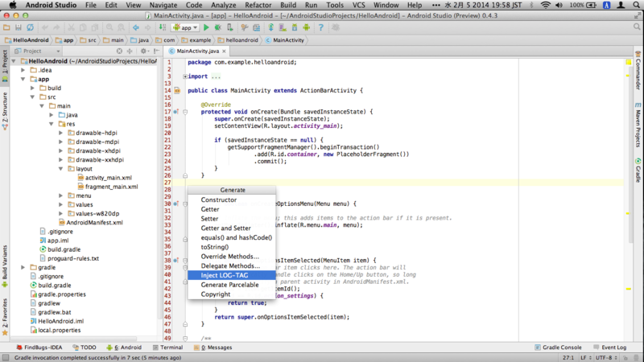Open activity_main.xml in the tree
This screenshot has height=362, width=644.
point(109,178)
